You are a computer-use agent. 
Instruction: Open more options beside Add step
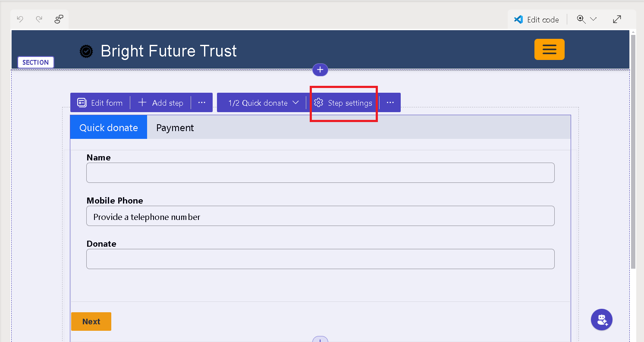pos(202,103)
